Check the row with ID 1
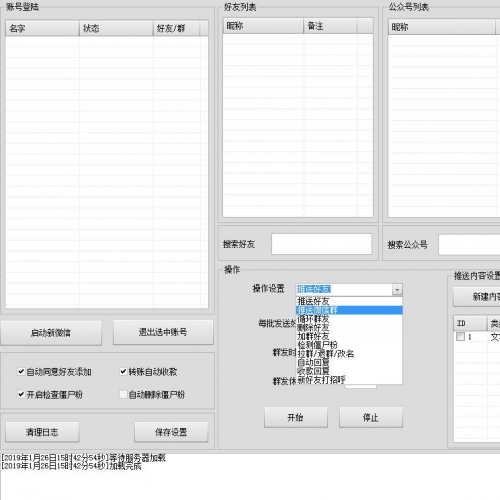 (460, 337)
